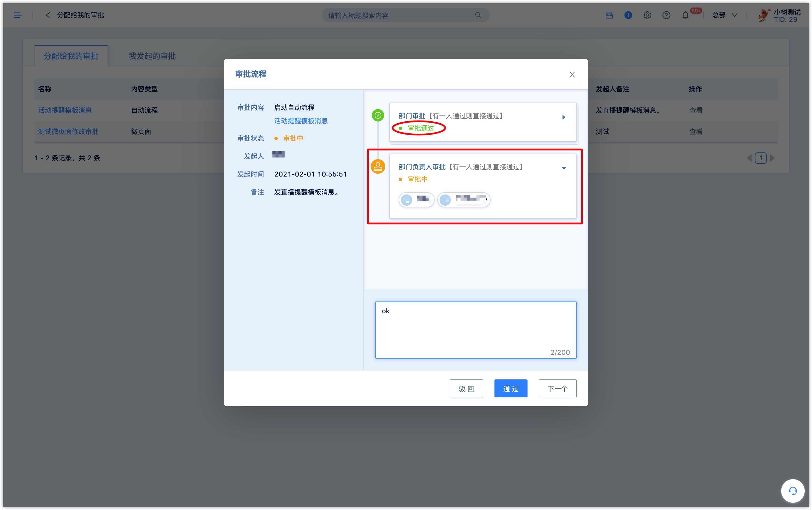Click the search magnifier icon

478,15
